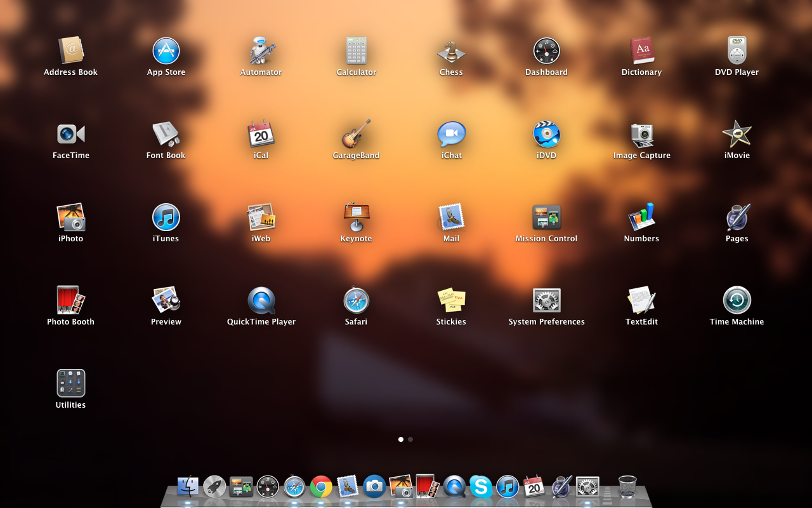Launch FaceTime from Launchpad
The width and height of the screenshot is (812, 508).
coord(70,134)
